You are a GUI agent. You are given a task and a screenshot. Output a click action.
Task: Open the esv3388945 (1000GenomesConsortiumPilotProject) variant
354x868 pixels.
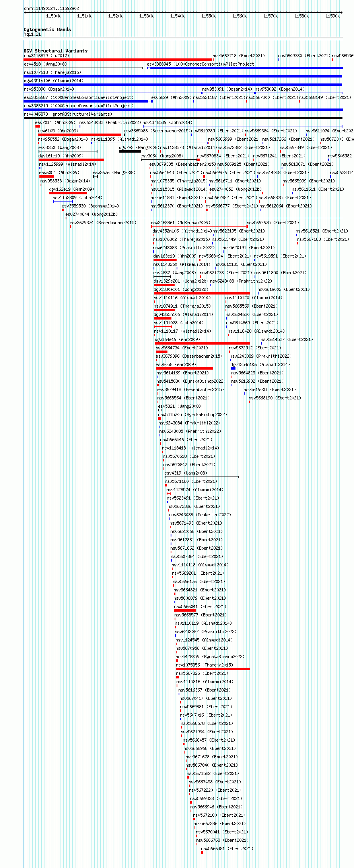coord(202,64)
